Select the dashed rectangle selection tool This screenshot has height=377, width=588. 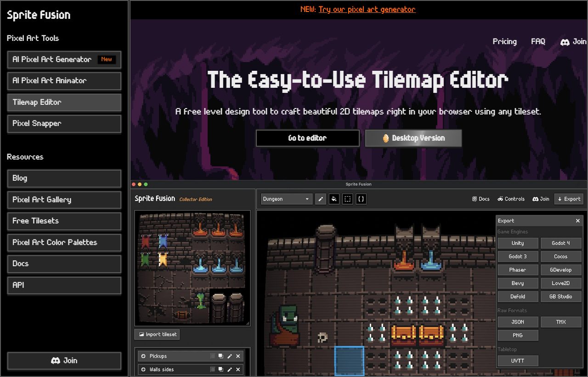click(348, 199)
